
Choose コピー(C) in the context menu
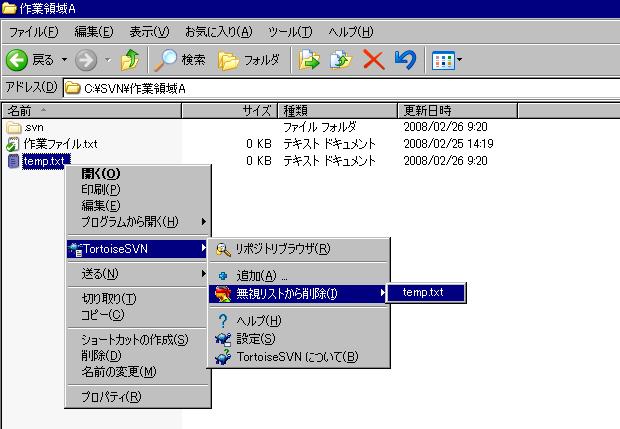(137, 315)
